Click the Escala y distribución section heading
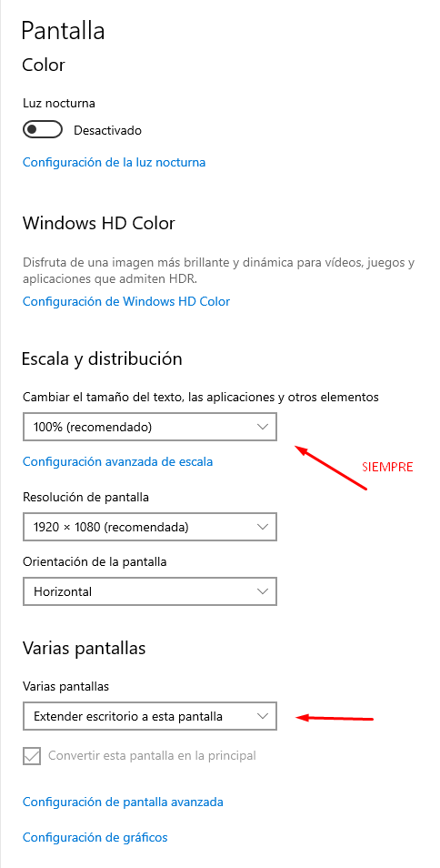This screenshot has width=440, height=868. coord(102,358)
